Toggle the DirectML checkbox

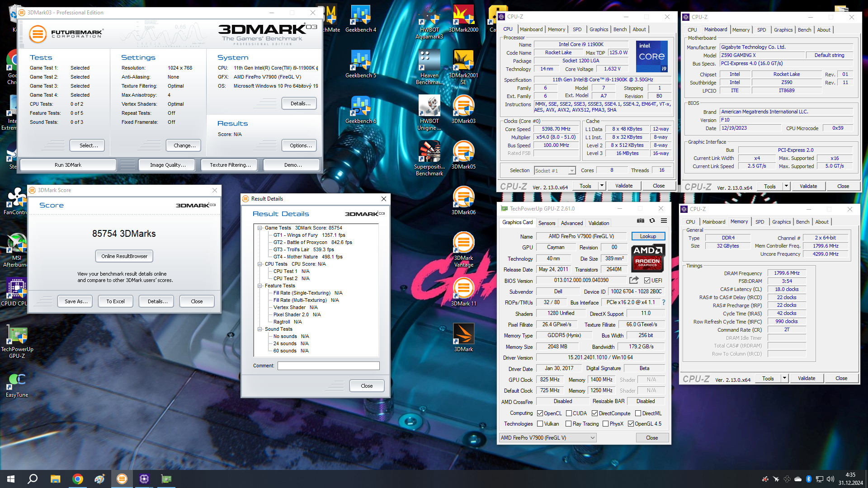[x=638, y=413]
